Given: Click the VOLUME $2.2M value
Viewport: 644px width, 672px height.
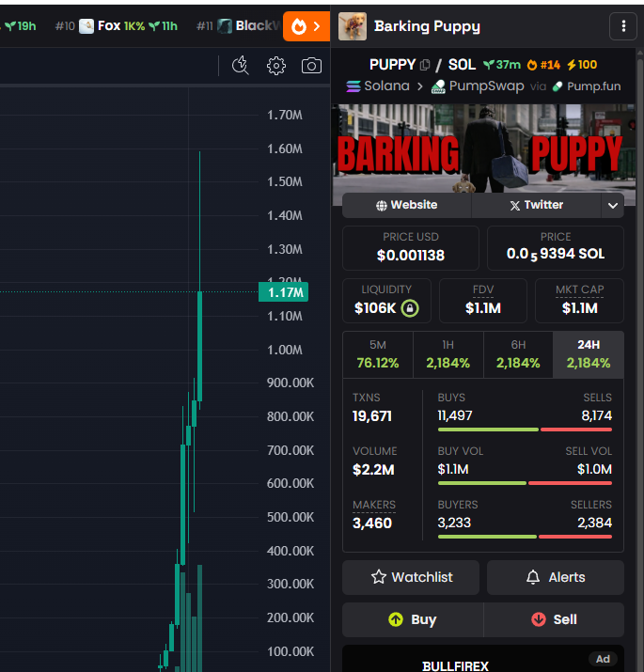Looking at the screenshot, I should click(373, 470).
